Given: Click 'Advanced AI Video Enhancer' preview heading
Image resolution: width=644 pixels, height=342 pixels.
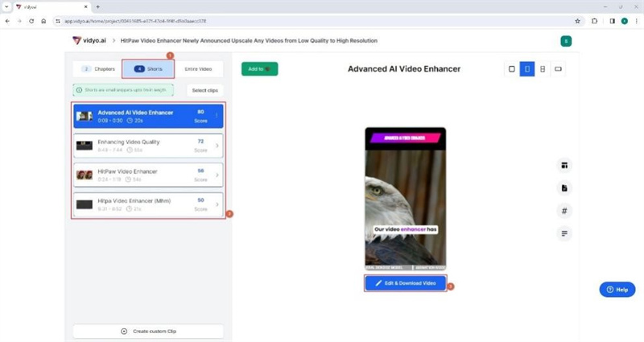Looking at the screenshot, I should [404, 69].
